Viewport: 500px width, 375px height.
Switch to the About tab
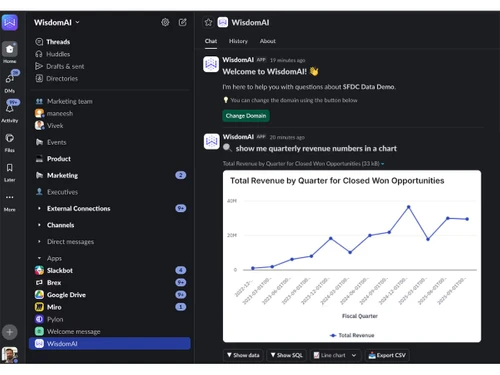(268, 41)
